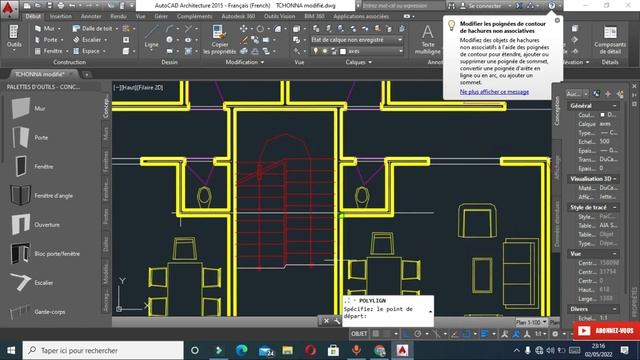
Task: Switch to the Insertion ribbon tab
Action: point(61,16)
